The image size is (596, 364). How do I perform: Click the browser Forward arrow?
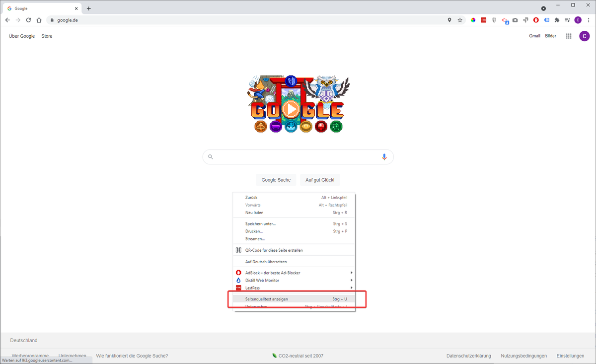[x=18, y=20]
